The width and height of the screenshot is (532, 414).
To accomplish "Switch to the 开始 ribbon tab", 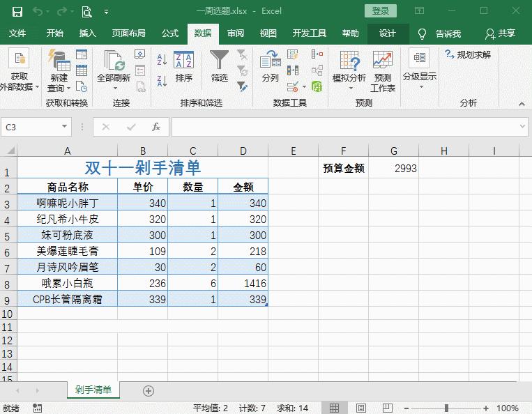I will (x=54, y=33).
